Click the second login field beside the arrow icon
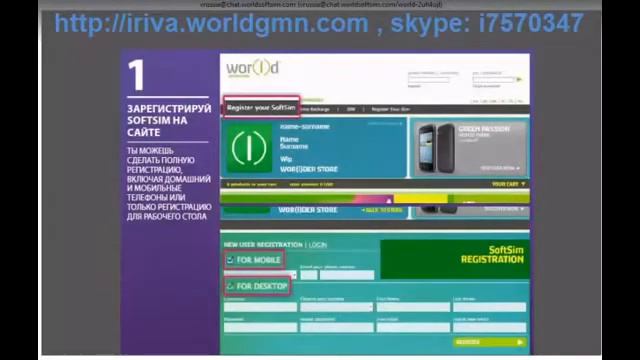640x360 pixels. [x=493, y=80]
